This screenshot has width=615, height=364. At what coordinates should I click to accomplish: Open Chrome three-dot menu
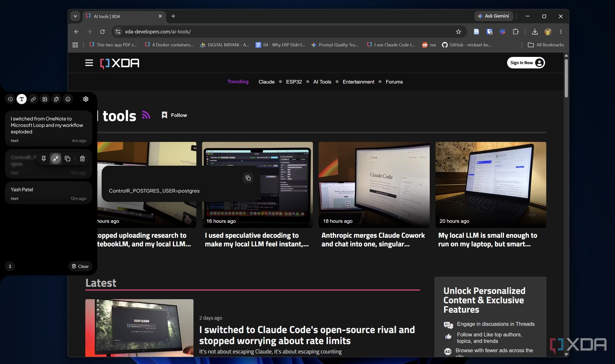click(x=561, y=32)
